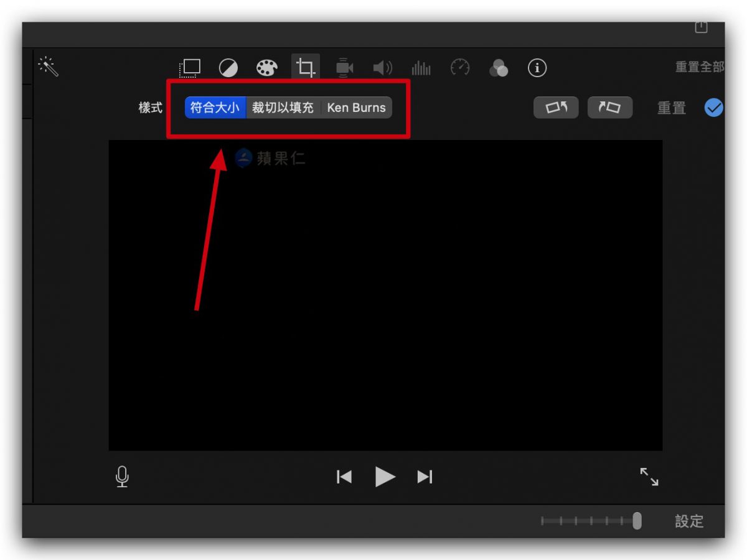Adjust the timeline zoom slider
The height and width of the screenshot is (560, 747).
click(591, 521)
